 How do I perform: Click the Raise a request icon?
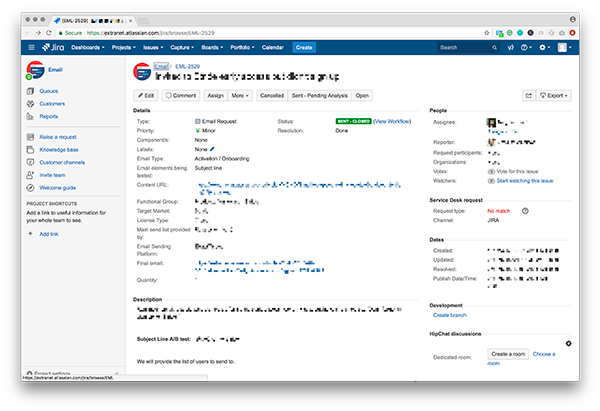point(30,137)
